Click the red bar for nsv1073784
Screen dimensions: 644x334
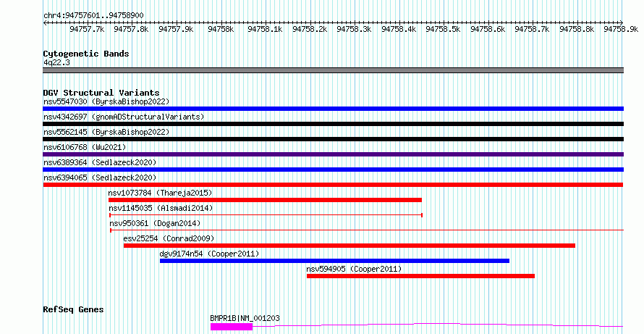click(x=265, y=200)
